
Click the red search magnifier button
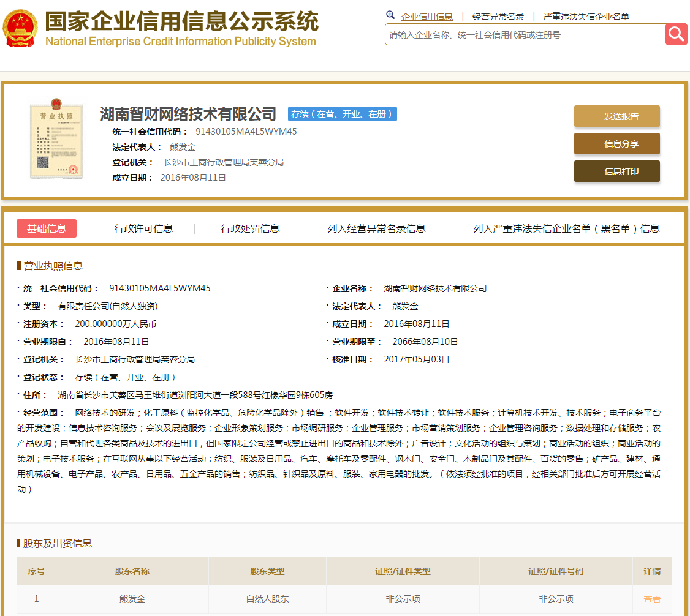[x=676, y=34]
